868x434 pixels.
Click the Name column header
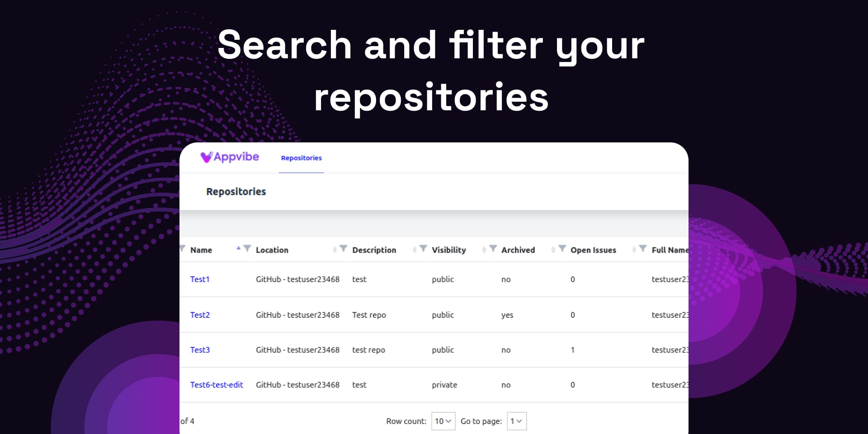pos(201,250)
